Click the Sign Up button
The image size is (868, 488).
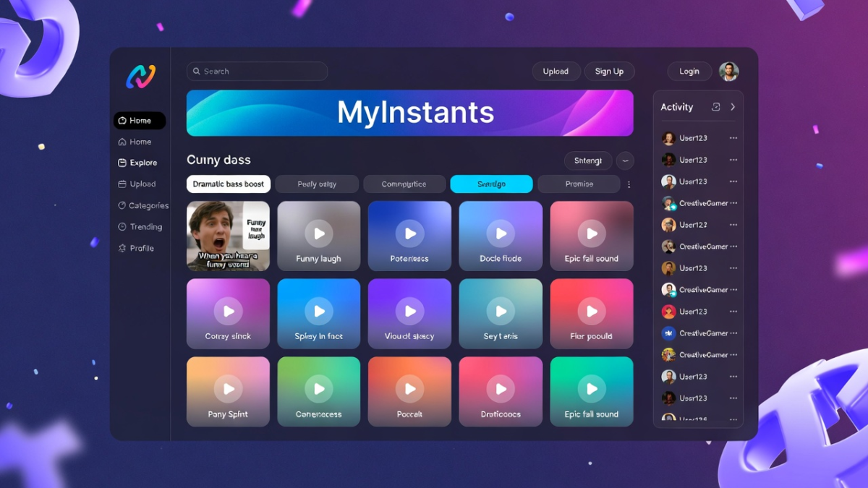[x=609, y=71]
